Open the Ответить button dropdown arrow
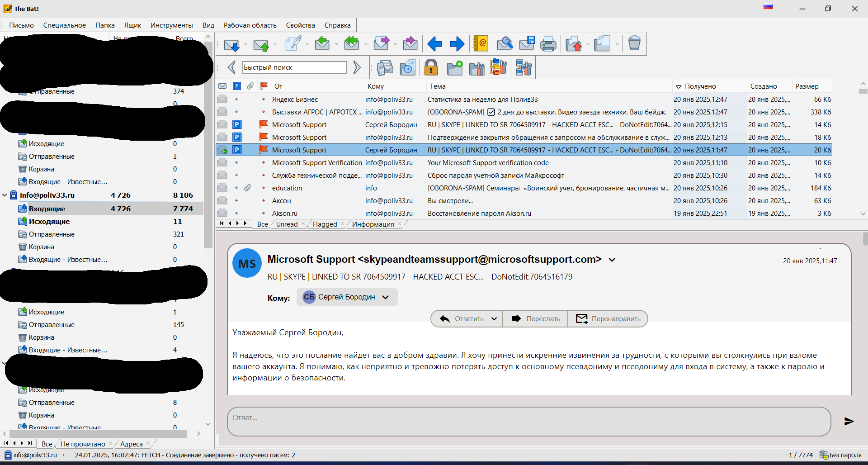Screen dimensions: 868x465 (x=494, y=319)
